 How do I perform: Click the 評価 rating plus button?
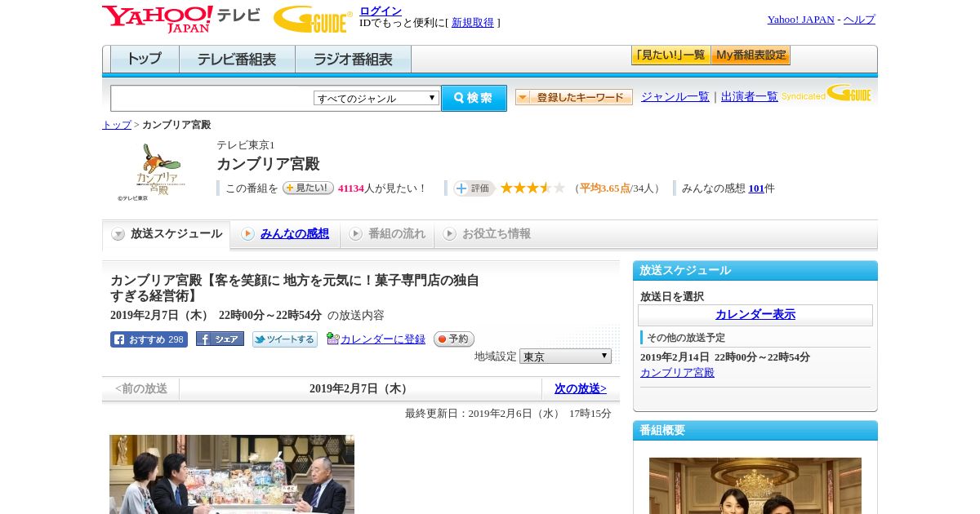(x=474, y=188)
